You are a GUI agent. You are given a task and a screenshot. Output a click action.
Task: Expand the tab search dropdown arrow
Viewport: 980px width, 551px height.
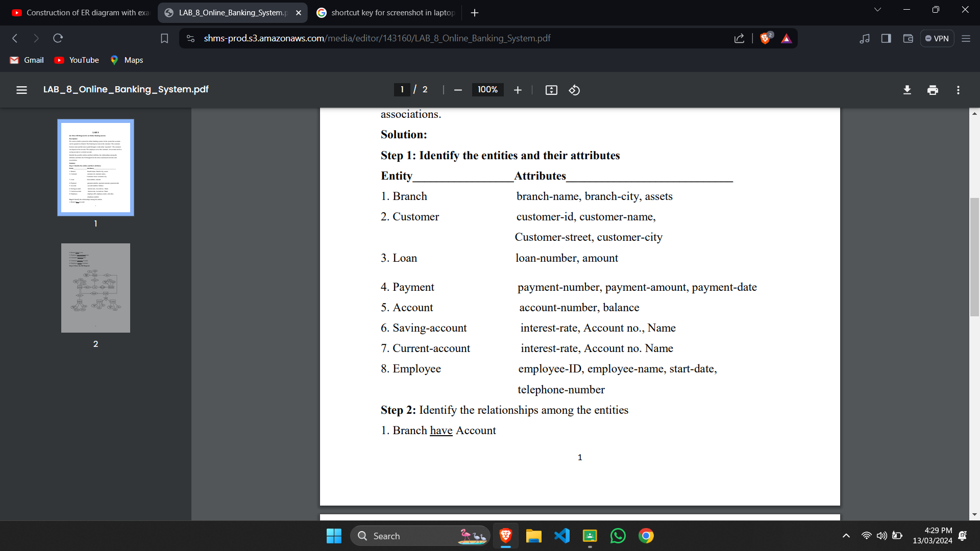point(877,10)
